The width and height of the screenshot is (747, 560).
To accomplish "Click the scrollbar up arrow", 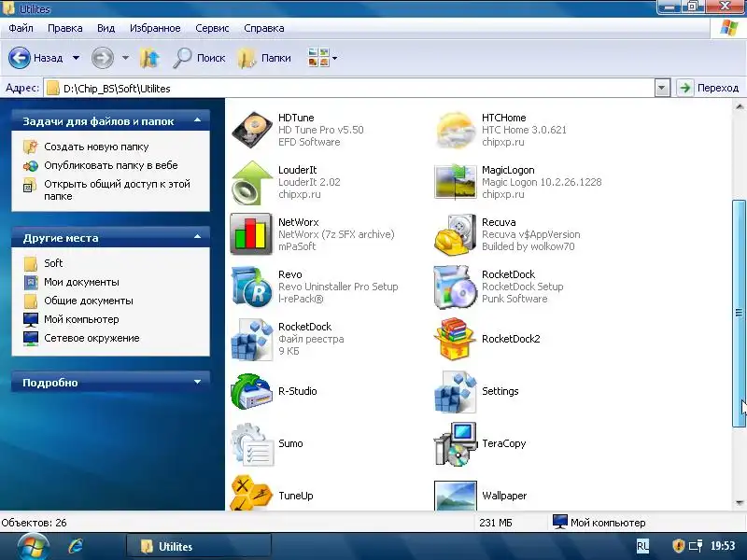I will [x=740, y=106].
